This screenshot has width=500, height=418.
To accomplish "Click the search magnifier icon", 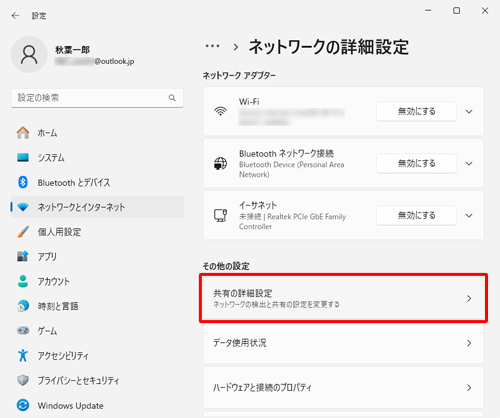I will [172, 98].
